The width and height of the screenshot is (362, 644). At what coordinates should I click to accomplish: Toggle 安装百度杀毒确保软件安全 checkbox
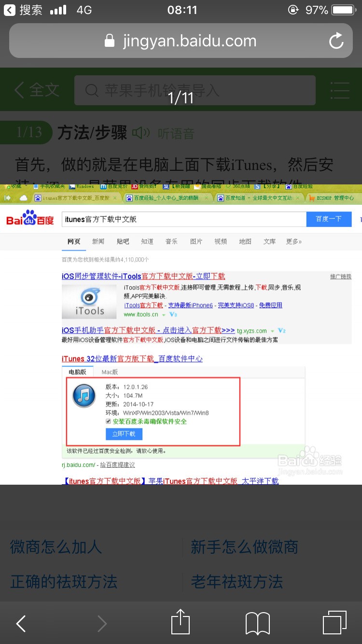[x=108, y=421]
